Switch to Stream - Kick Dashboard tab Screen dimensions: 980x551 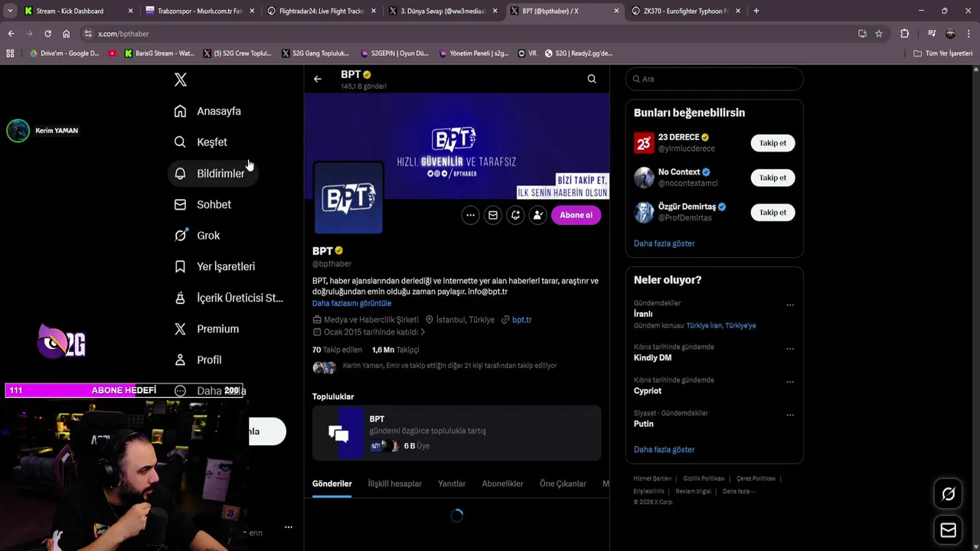[x=77, y=11]
